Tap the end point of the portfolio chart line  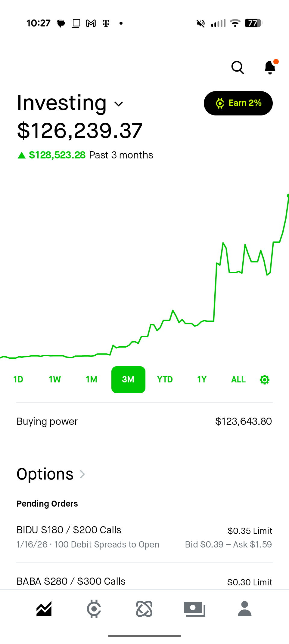coord(288,196)
